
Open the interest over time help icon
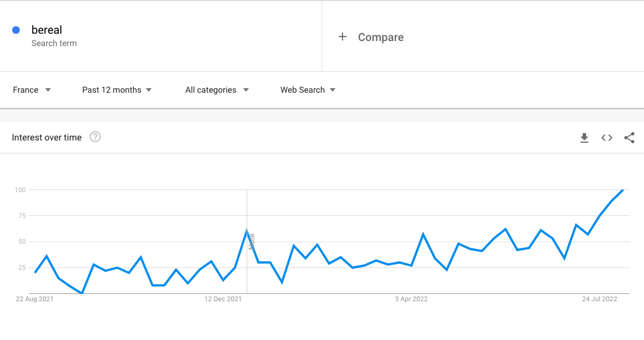(95, 137)
